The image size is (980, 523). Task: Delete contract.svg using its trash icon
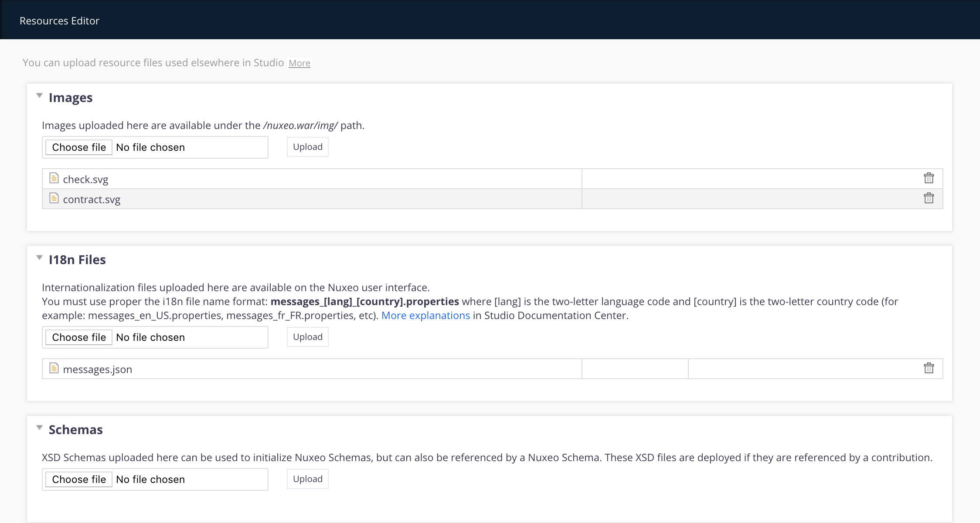pyautogui.click(x=929, y=198)
